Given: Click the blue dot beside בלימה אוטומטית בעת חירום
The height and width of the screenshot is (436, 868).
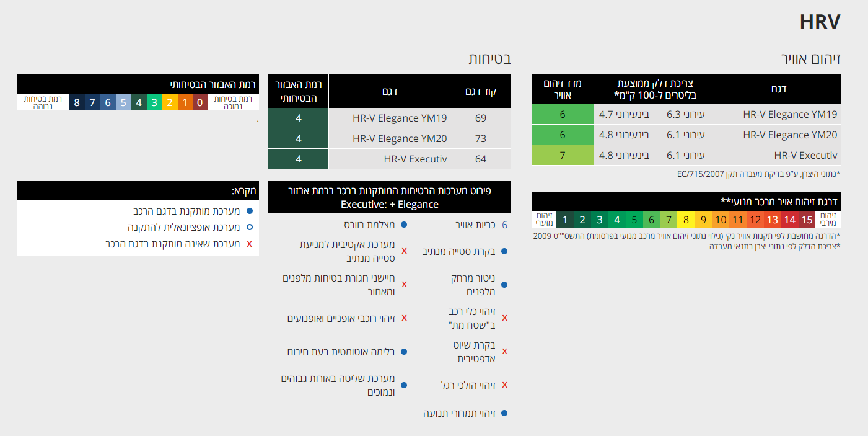Looking at the screenshot, I should 404,352.
